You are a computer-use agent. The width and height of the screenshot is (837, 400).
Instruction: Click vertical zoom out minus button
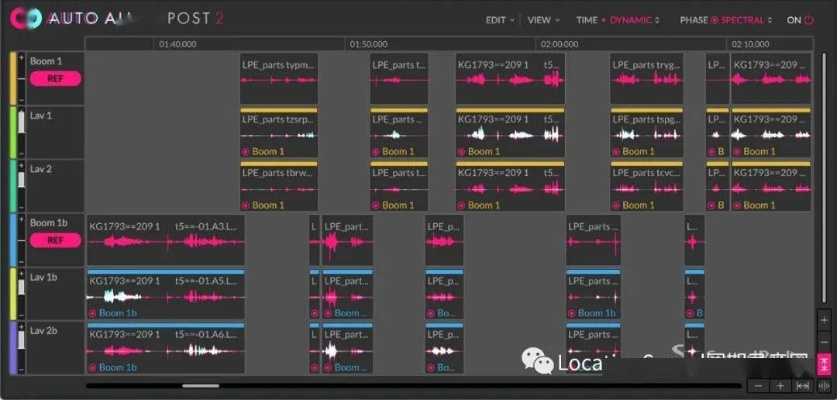coord(824,341)
